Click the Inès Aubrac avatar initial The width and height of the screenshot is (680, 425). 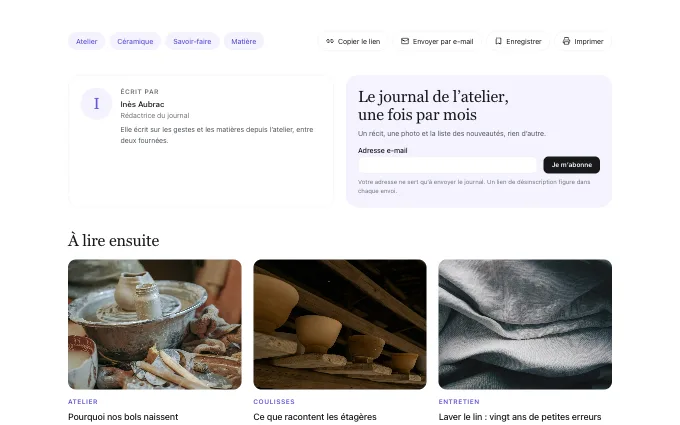[x=96, y=104]
